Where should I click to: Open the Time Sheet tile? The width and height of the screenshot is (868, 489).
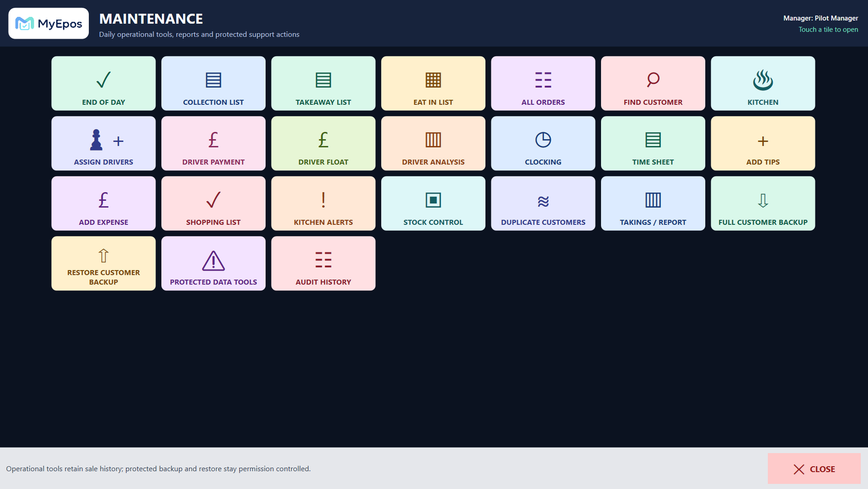click(653, 144)
